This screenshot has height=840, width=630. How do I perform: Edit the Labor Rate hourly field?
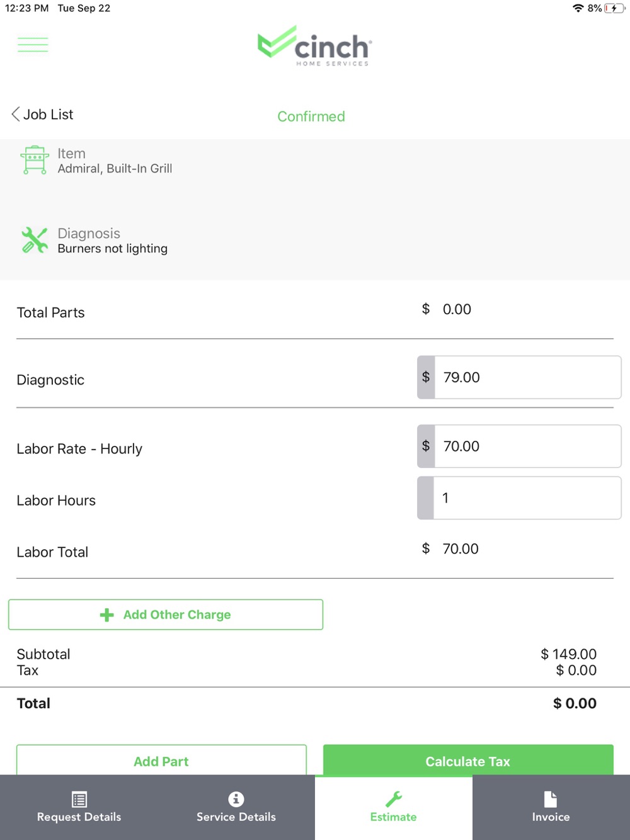click(x=527, y=446)
